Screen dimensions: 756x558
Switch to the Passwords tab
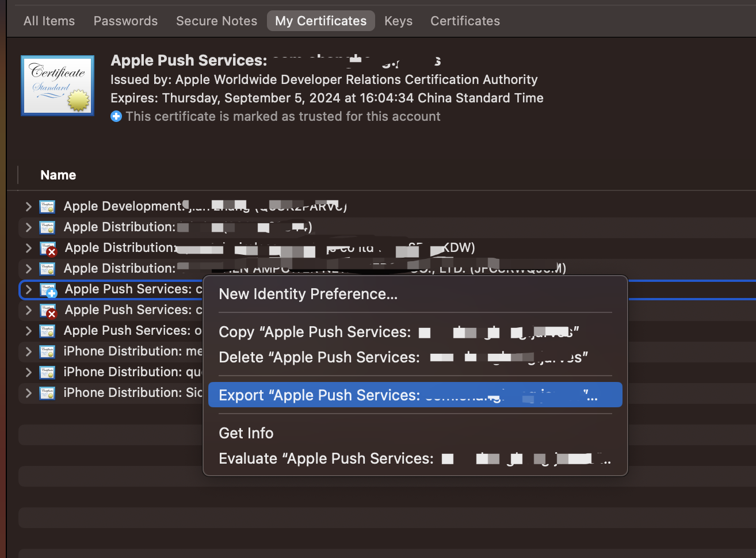click(125, 21)
